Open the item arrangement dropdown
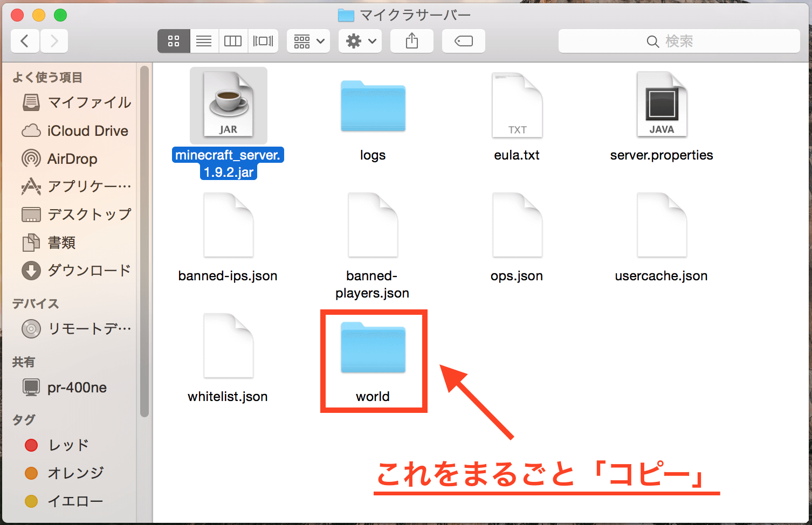 [x=307, y=41]
